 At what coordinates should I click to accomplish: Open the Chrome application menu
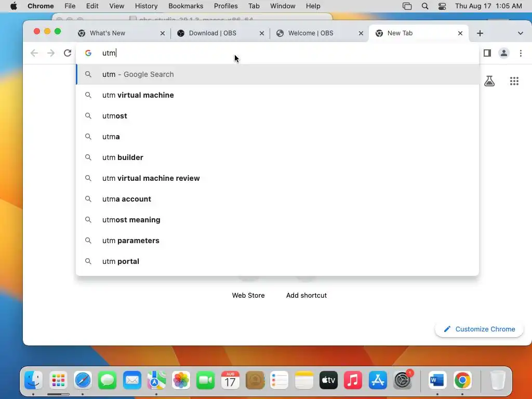41,6
